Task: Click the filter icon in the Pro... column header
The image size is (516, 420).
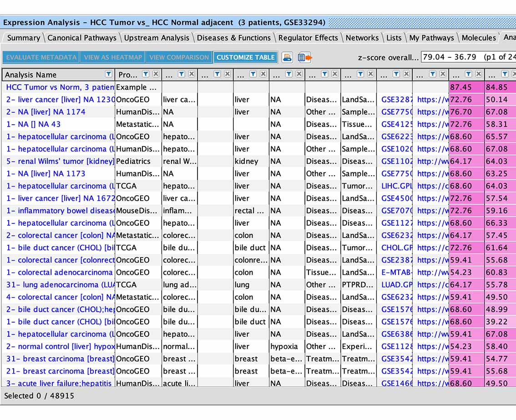Action: point(146,74)
